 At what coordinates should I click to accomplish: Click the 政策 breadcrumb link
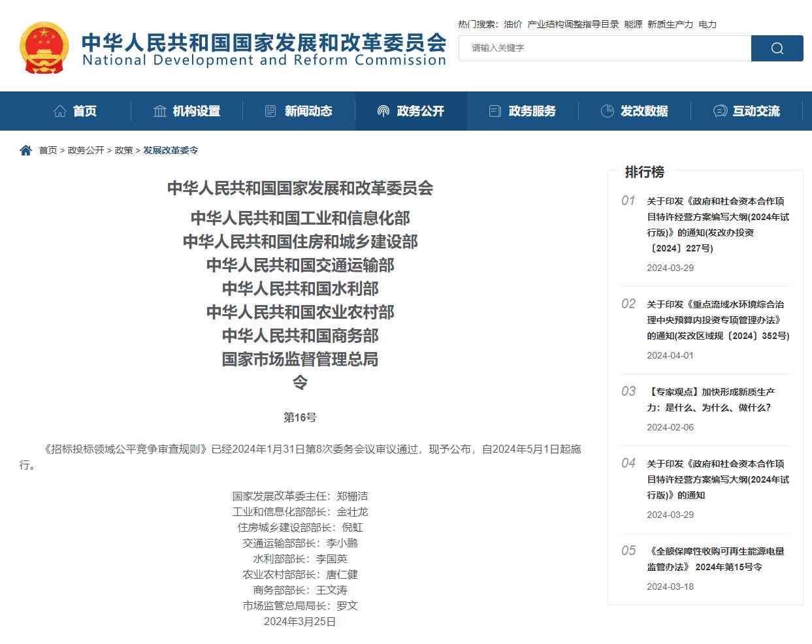pyautogui.click(x=125, y=150)
